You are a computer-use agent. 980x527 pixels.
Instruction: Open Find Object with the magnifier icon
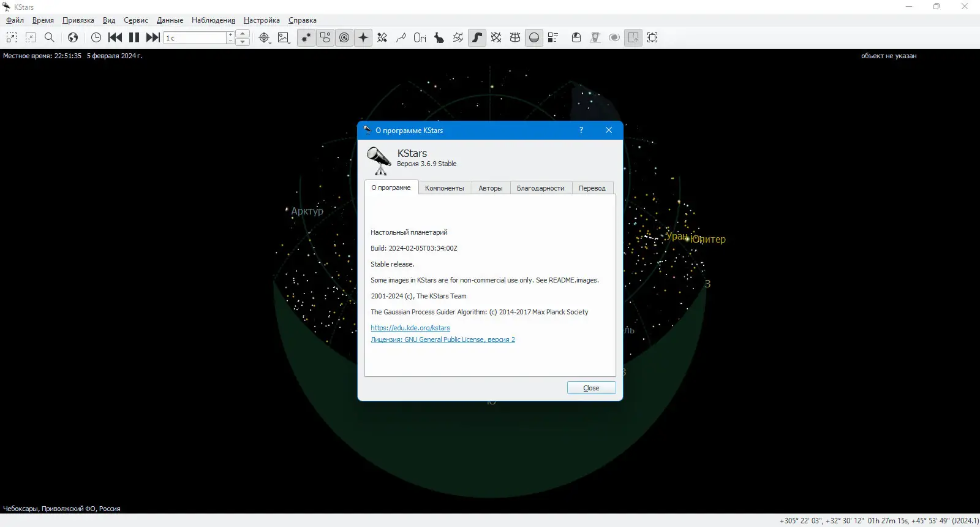(50, 37)
